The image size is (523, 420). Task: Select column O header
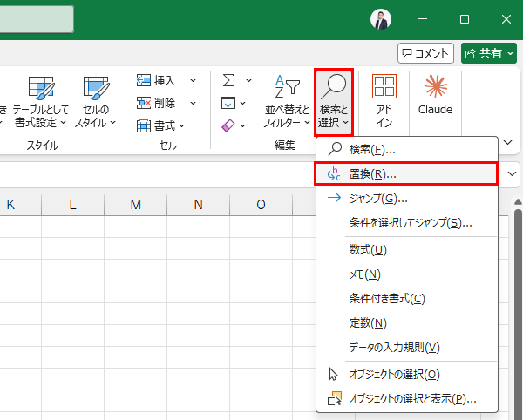point(261,204)
